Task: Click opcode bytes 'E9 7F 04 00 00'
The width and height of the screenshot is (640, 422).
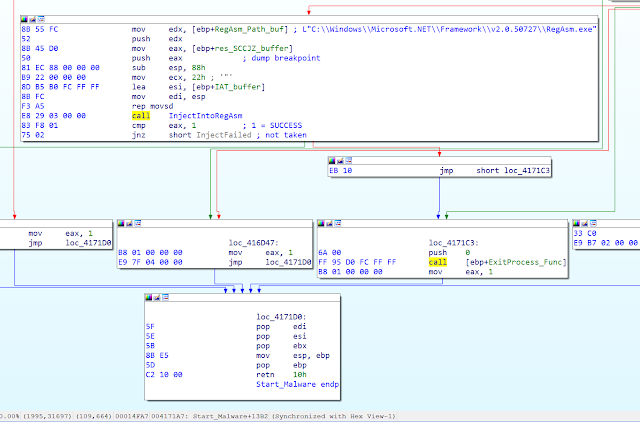Action: 150,262
